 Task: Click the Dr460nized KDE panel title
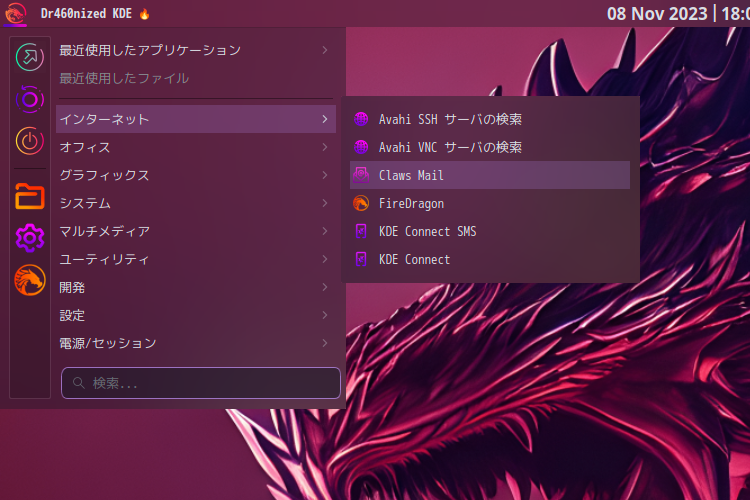click(x=86, y=13)
